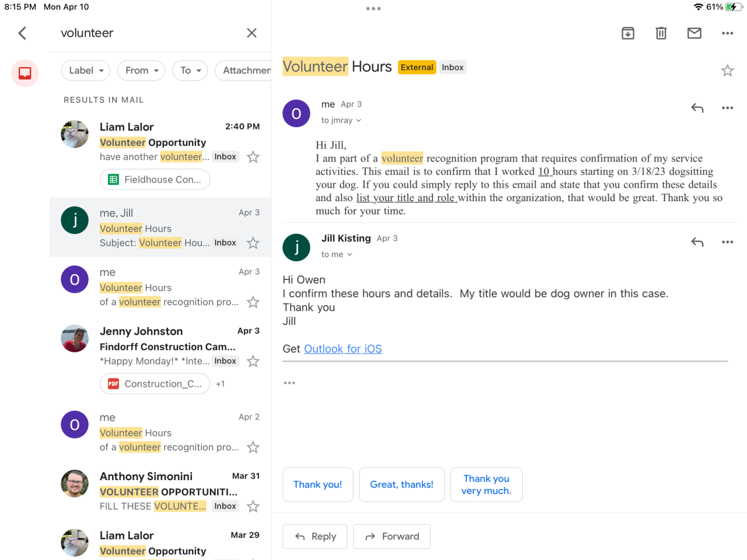Viewport: 747px width, 560px height.
Task: Reply to Jill Kisting's message with arrow
Action: coord(697,242)
